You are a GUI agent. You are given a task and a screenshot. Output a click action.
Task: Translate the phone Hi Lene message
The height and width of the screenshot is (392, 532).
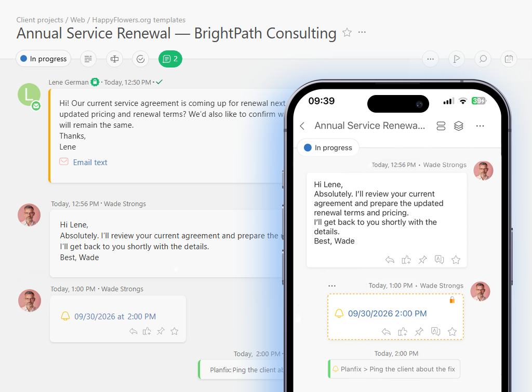tap(440, 260)
